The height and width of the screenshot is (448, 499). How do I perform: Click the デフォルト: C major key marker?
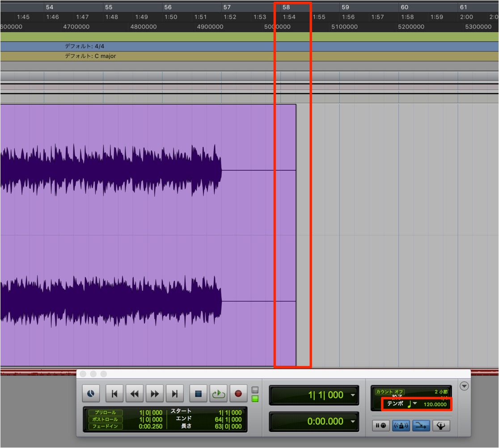(x=90, y=56)
